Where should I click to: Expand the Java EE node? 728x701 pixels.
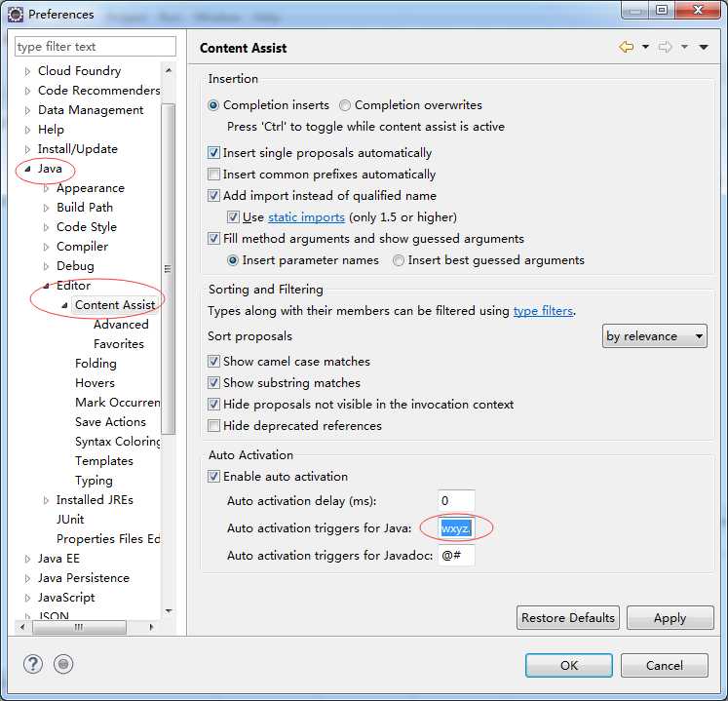click(x=27, y=559)
